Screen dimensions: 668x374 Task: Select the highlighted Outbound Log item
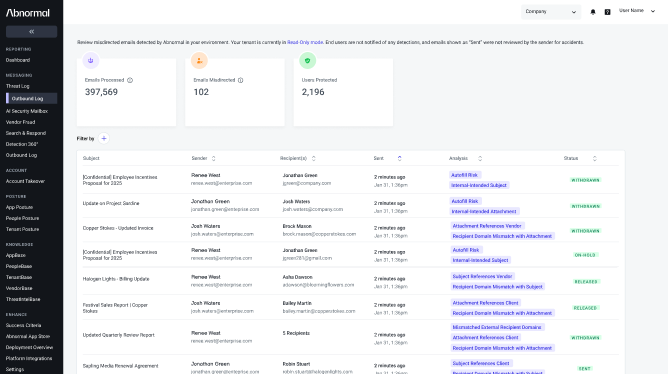pos(32,98)
